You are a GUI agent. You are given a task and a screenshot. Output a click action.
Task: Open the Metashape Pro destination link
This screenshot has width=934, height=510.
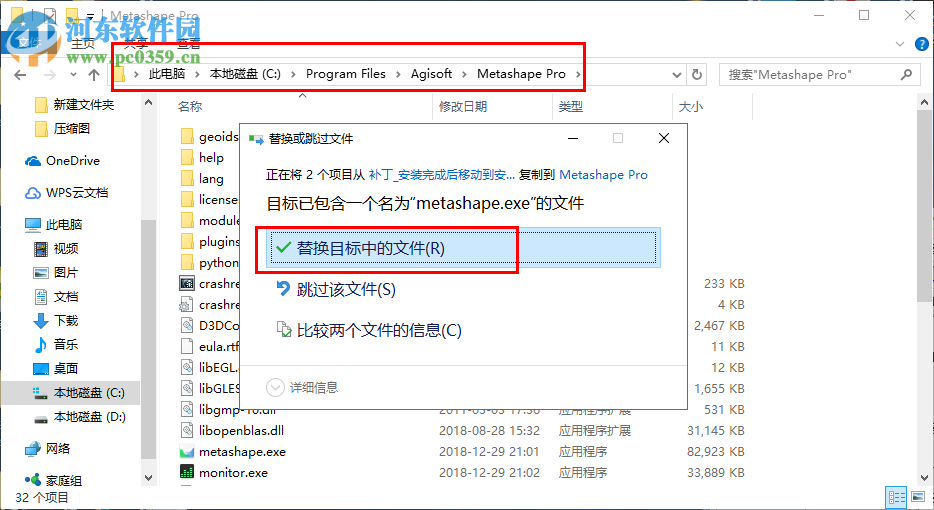[603, 175]
